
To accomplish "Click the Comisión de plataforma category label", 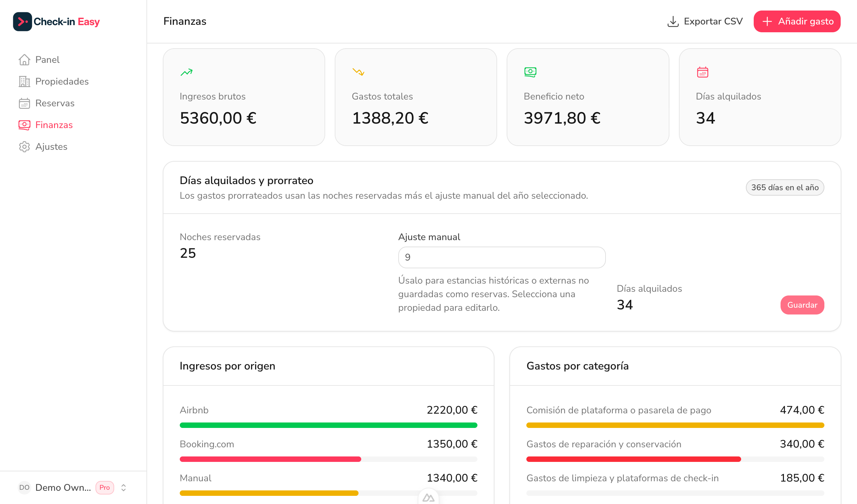I will click(x=618, y=410).
